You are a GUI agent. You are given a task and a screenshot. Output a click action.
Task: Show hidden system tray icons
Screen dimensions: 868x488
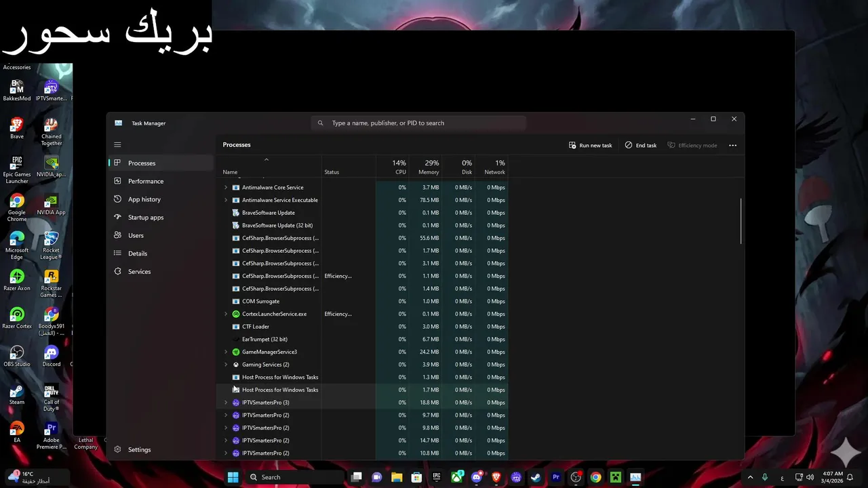tap(750, 477)
